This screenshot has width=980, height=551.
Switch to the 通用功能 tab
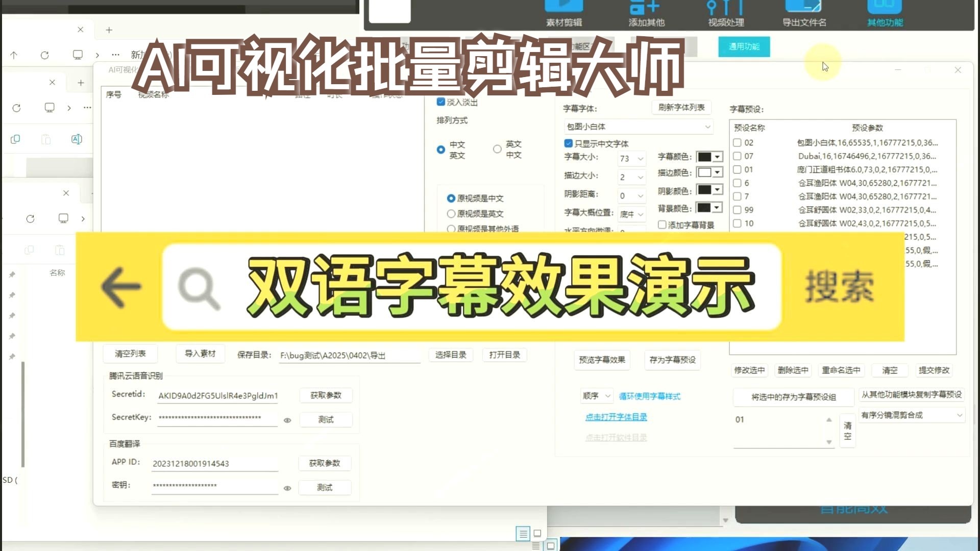744,47
